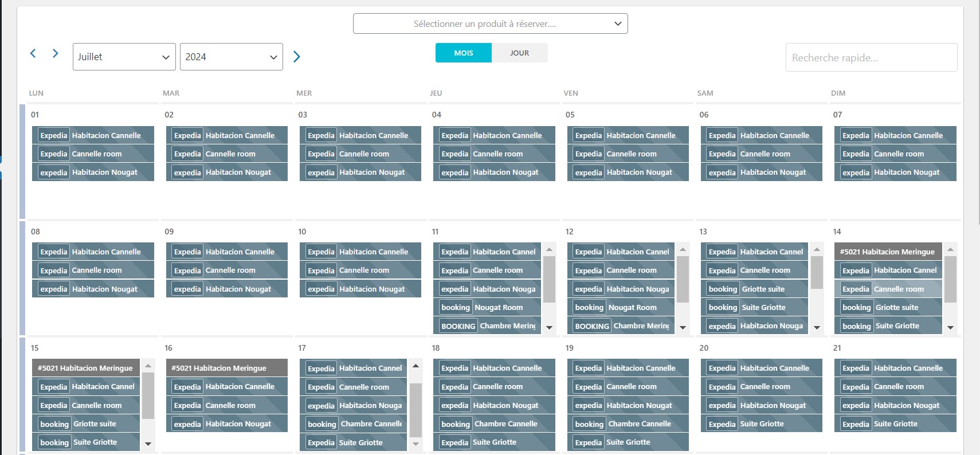Open expedia Habitacion Nougat booking on day 06
Screen dimensions: 980x455
(762, 172)
